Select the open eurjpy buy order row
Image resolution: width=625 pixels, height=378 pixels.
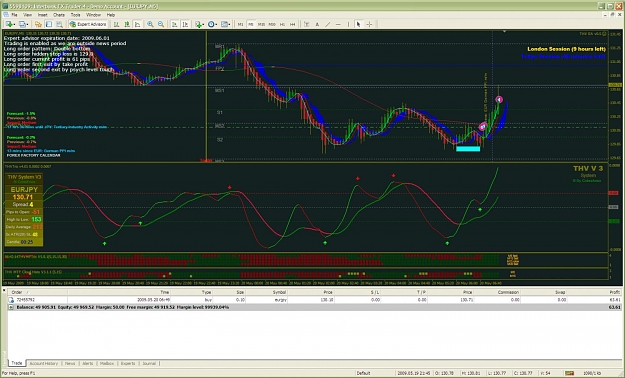314,299
